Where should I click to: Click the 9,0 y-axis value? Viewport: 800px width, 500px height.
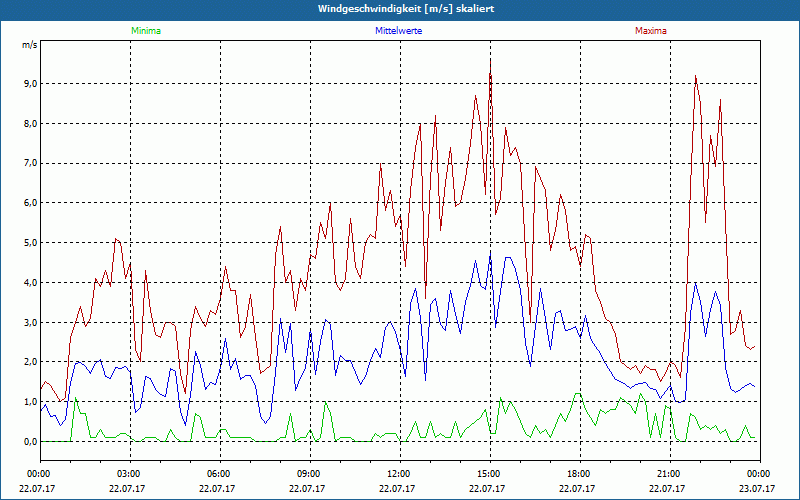(x=30, y=84)
